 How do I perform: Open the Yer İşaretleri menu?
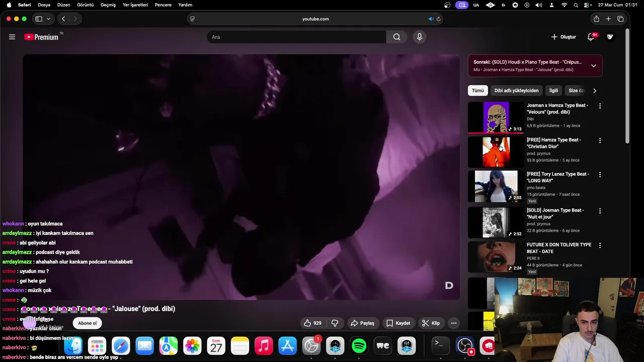click(x=135, y=5)
